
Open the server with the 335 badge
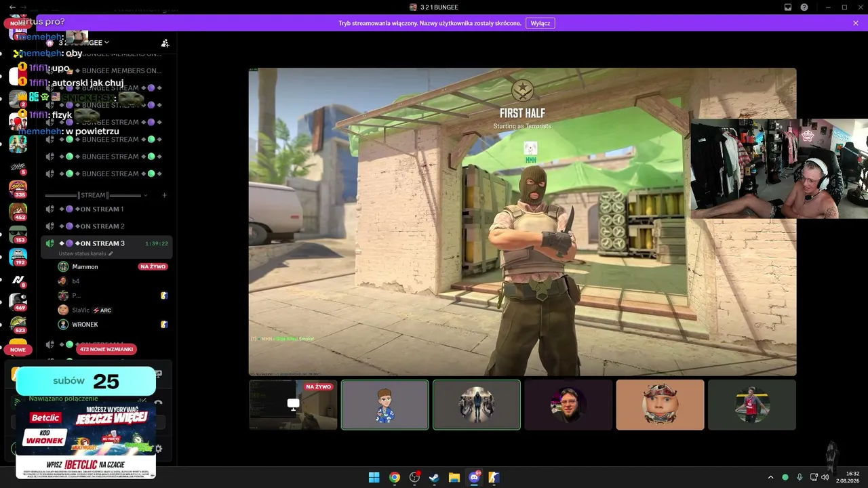point(18,188)
